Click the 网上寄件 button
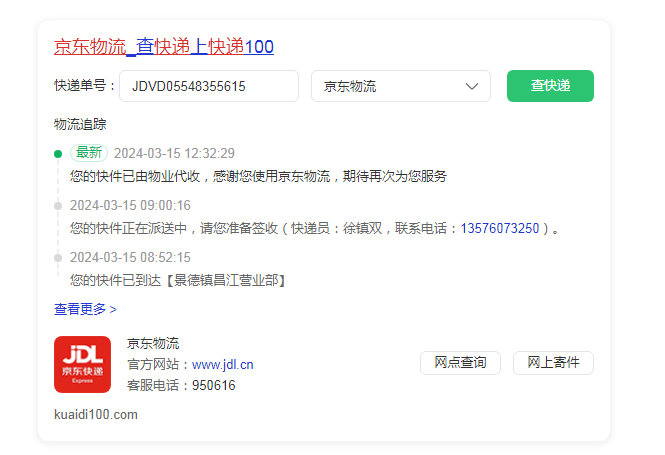Screen dimensions: 665x455 tap(553, 363)
